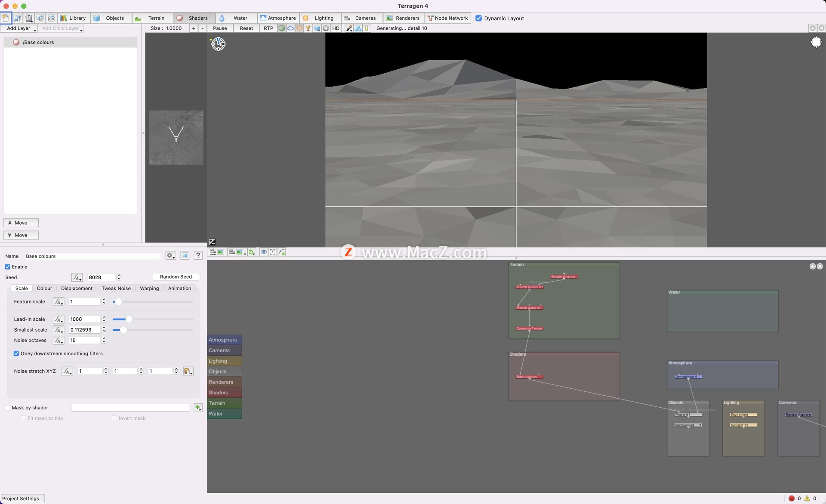The image size is (826, 504).
Task: Click the navigation compass in 3D preview
Action: [x=218, y=43]
